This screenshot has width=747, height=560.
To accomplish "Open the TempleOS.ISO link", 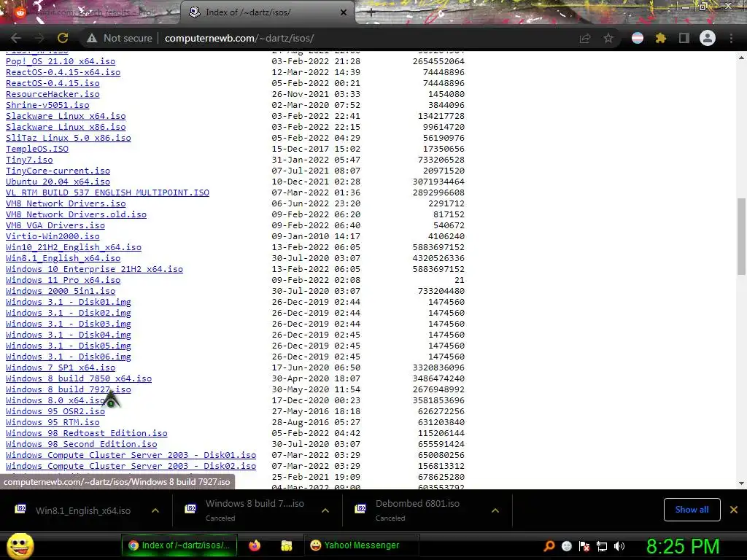I will 37,149.
